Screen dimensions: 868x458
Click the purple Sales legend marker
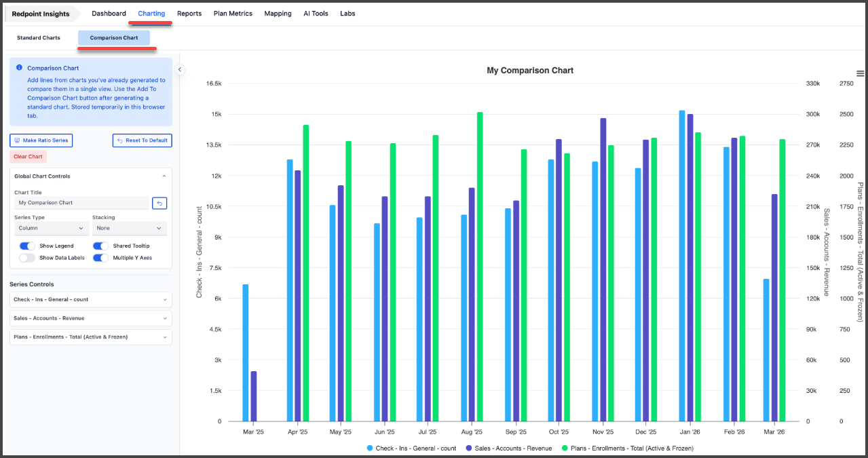tap(469, 449)
